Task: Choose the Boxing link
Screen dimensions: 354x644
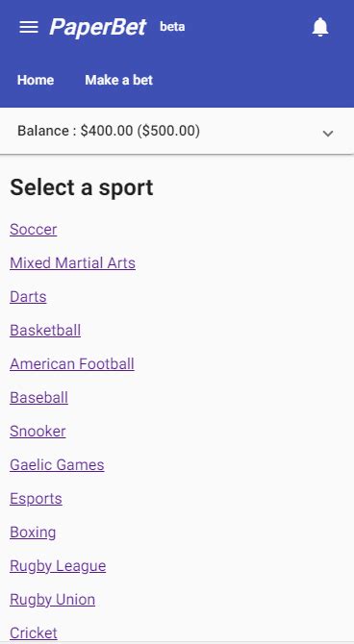Action: [x=33, y=533]
